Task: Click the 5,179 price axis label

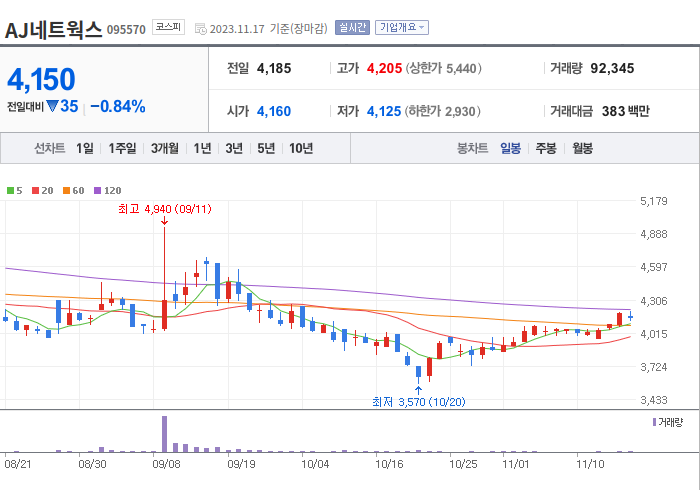Action: (x=654, y=201)
